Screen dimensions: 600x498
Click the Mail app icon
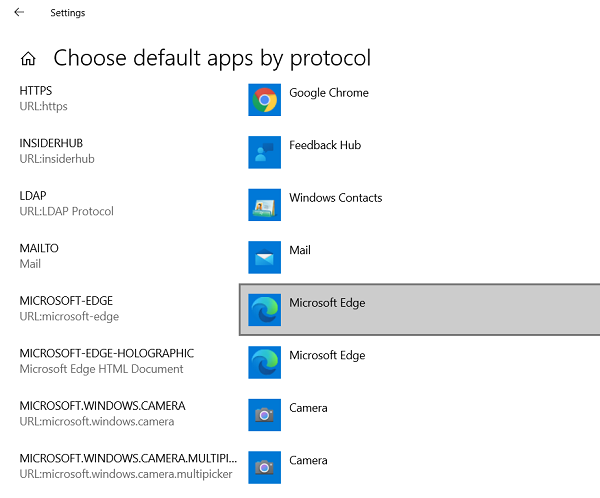click(x=265, y=257)
